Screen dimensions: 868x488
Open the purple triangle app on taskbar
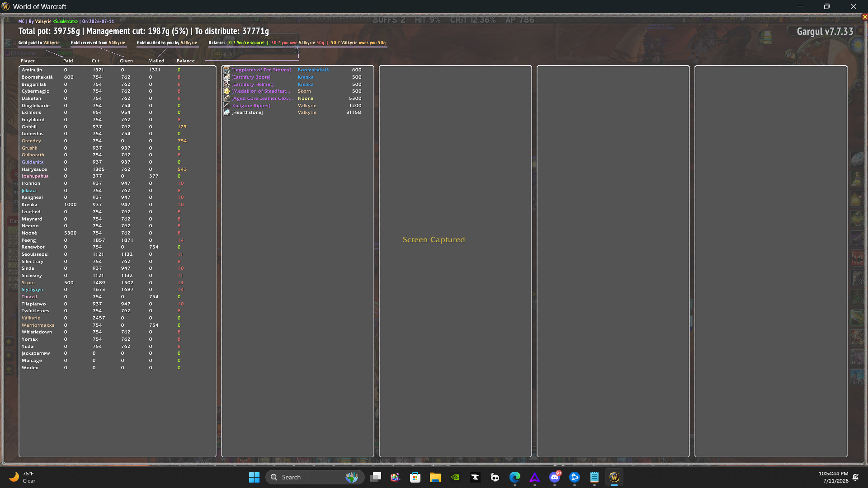[535, 477]
